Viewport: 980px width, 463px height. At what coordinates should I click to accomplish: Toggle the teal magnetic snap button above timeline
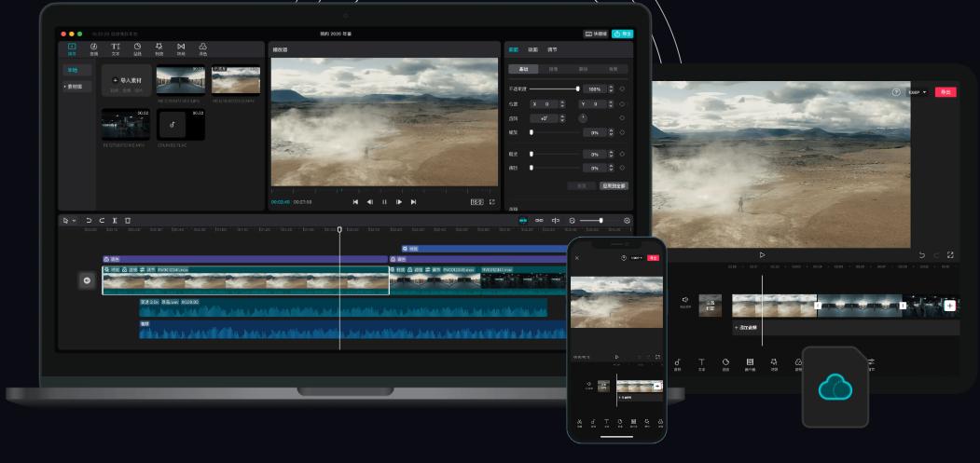coord(523,221)
